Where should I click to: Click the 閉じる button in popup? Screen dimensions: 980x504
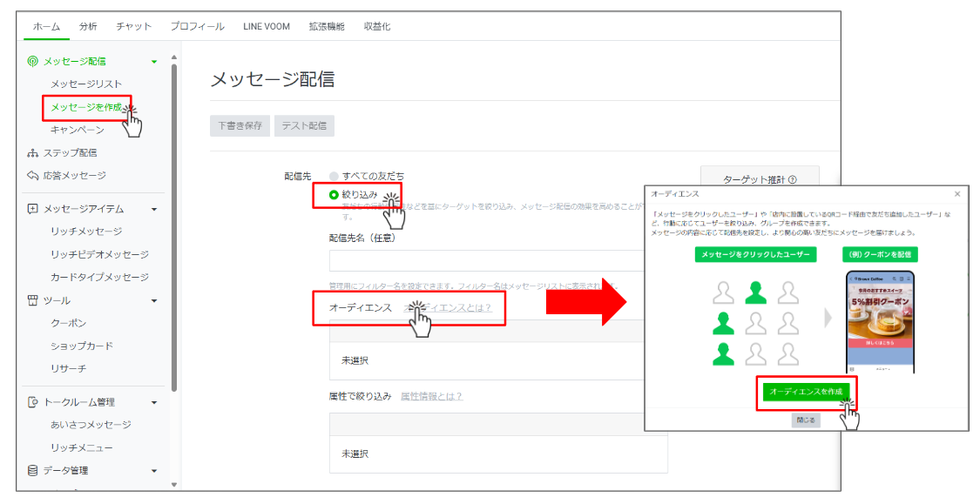pos(806,420)
